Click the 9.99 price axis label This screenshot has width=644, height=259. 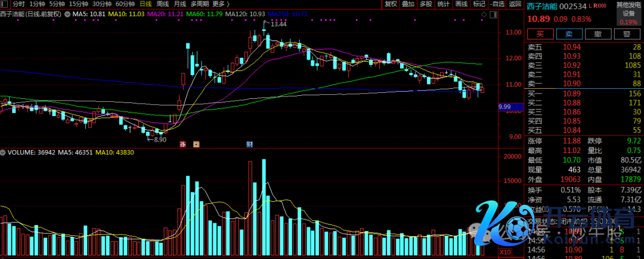(504, 107)
